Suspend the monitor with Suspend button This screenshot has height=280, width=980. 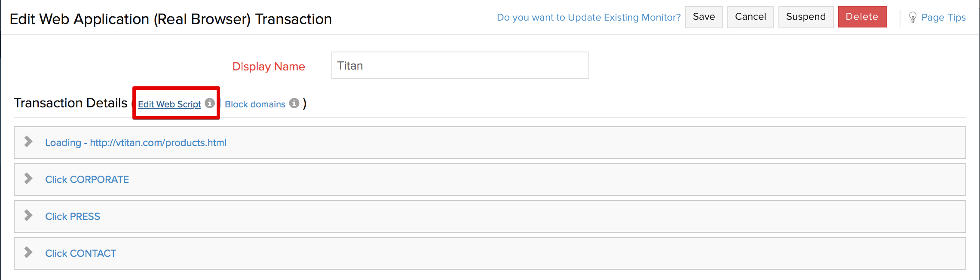click(x=805, y=17)
